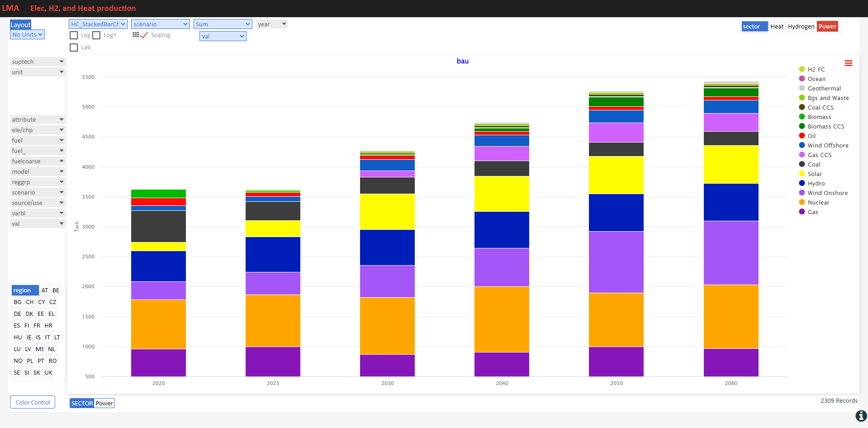This screenshot has height=428, width=868.
Task: Toggle the Gas CCS legend marker
Action: (802, 155)
